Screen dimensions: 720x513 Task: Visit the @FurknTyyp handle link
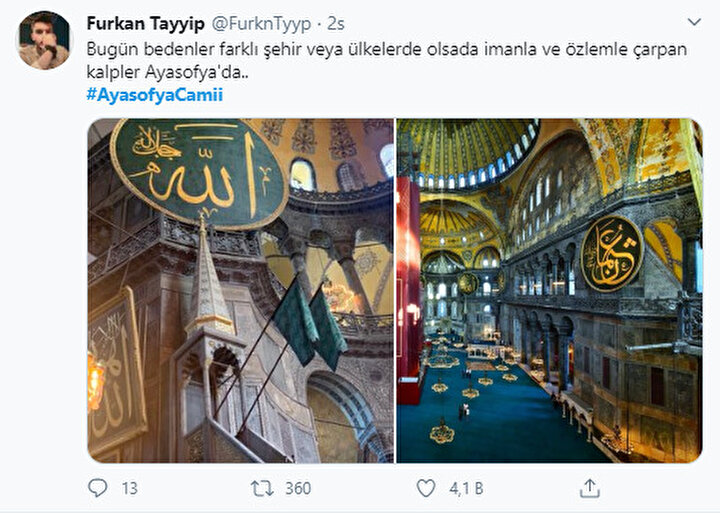(x=261, y=23)
